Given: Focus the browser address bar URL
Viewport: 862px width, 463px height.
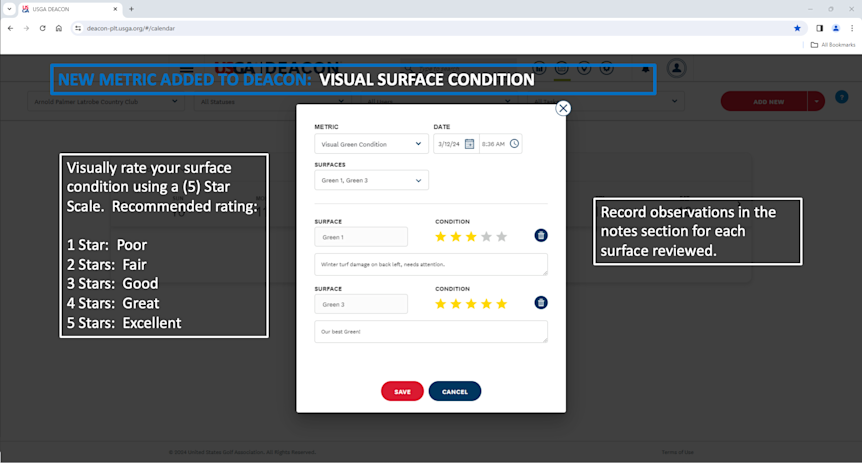Looking at the screenshot, I should [131, 28].
